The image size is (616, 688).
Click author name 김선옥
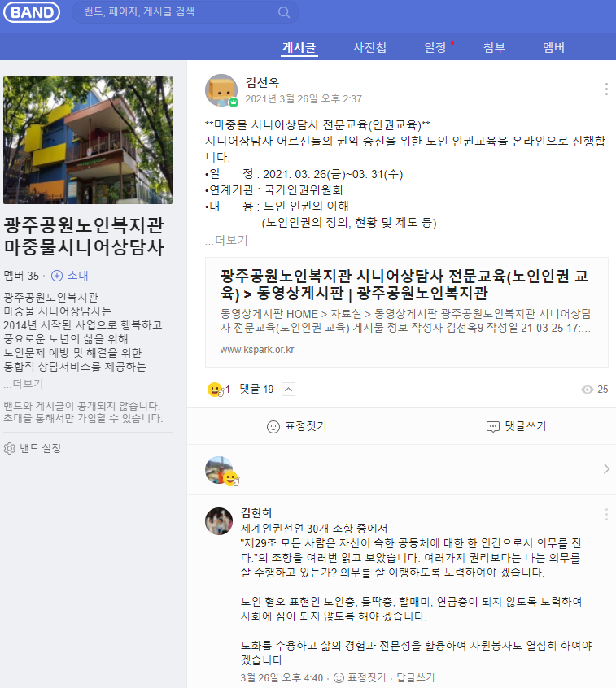click(x=262, y=82)
